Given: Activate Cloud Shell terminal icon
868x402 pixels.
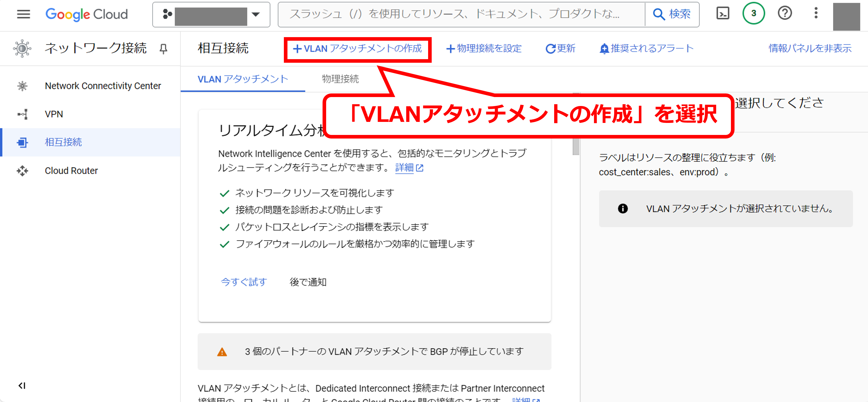Looking at the screenshot, I should pos(722,14).
